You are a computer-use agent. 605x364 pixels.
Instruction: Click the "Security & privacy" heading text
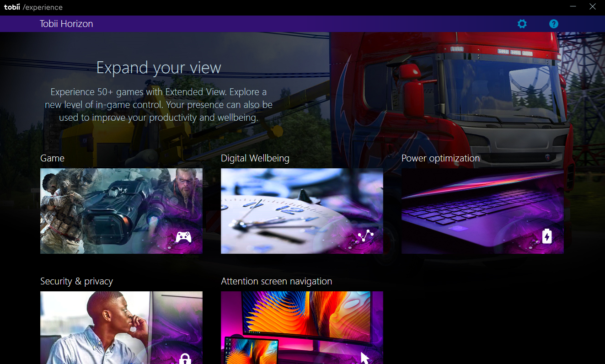pyautogui.click(x=76, y=281)
